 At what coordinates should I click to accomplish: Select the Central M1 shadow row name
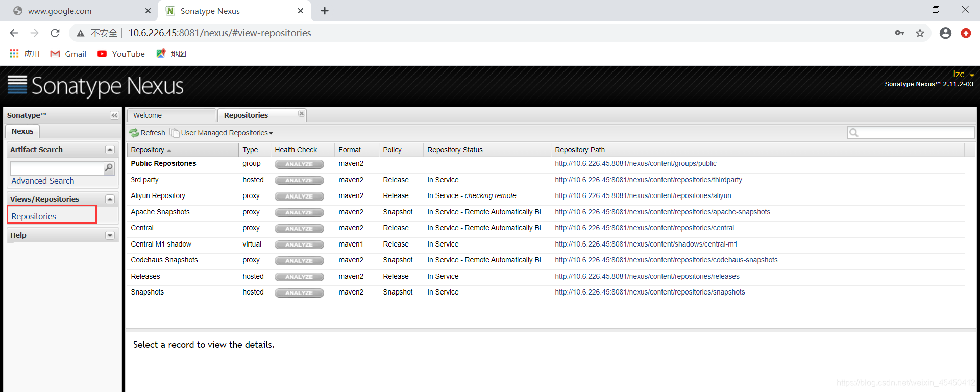pyautogui.click(x=161, y=244)
